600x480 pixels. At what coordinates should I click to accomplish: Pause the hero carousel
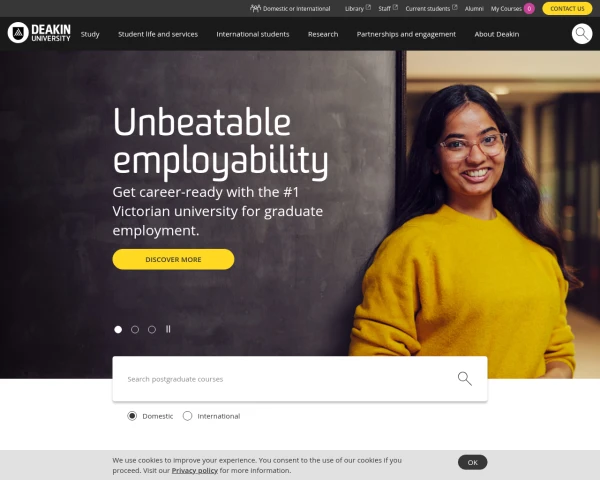(168, 329)
